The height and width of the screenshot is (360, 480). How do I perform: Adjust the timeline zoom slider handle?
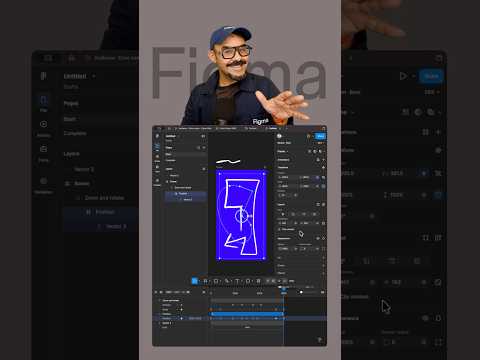pos(301,292)
